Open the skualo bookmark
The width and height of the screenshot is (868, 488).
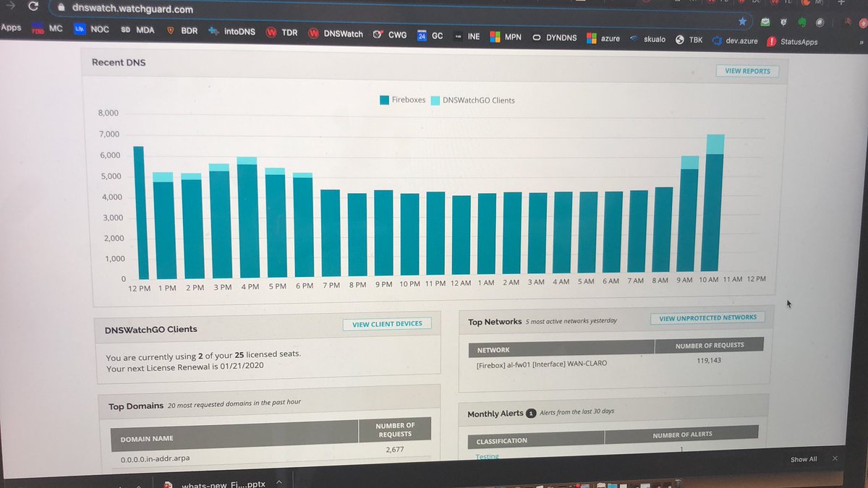tap(647, 39)
